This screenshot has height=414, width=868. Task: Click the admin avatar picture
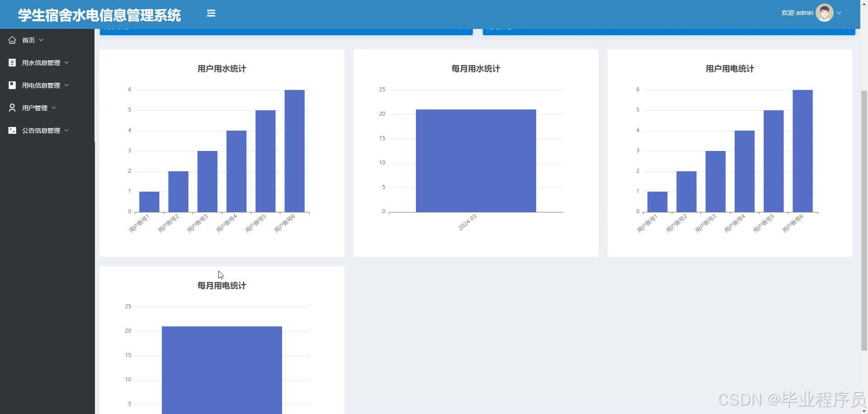point(824,13)
